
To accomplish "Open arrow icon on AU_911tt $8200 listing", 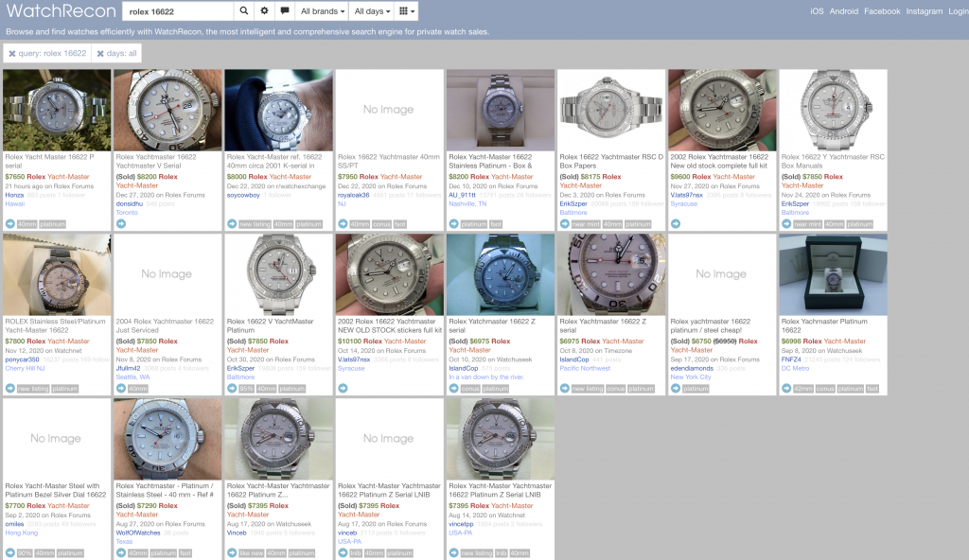I will coord(453,224).
